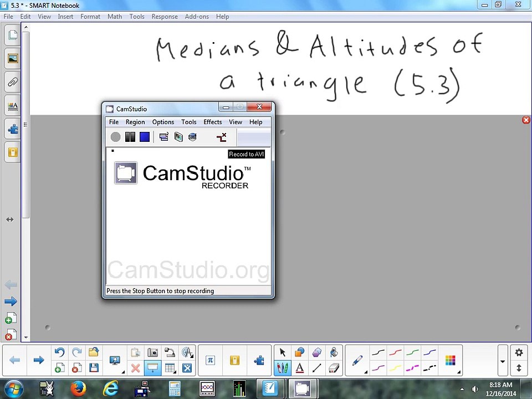Image resolution: width=532 pixels, height=399 pixels.
Task: Click the blue clear-page X icon
Action: [187, 368]
